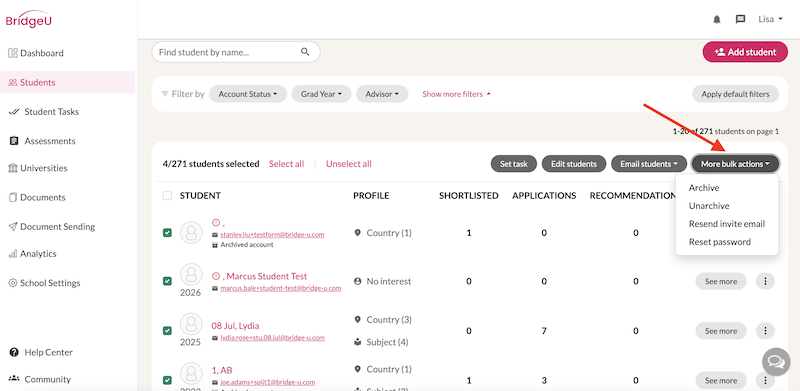Choose Resend invite email option
Screen dimensions: 800x391
[727, 224]
